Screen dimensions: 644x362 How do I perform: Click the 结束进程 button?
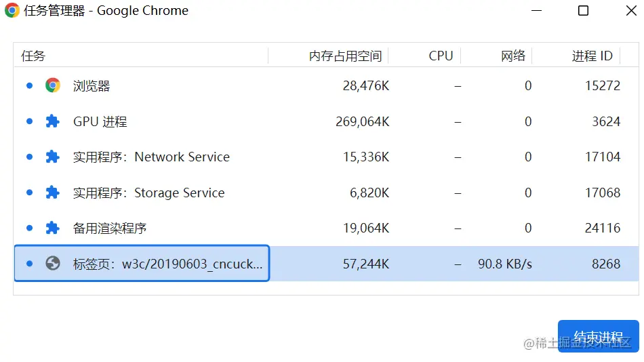(598, 336)
